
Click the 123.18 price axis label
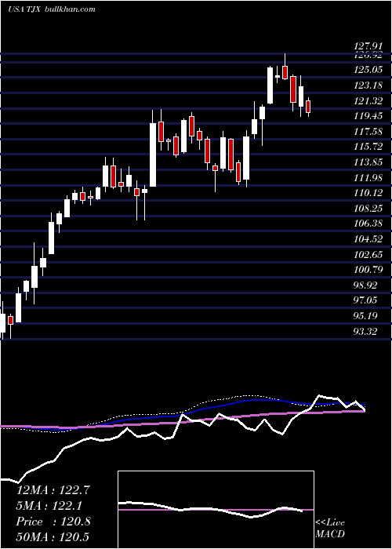point(369,85)
